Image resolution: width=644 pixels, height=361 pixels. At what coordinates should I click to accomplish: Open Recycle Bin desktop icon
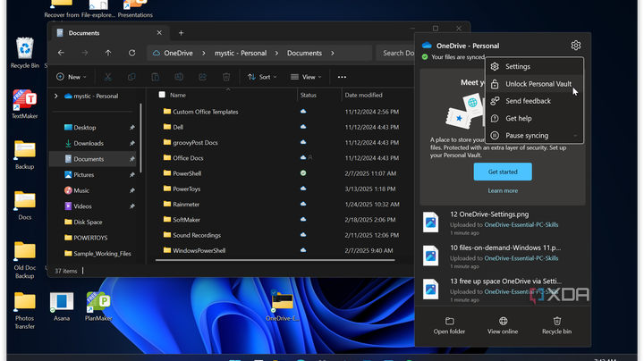25,53
